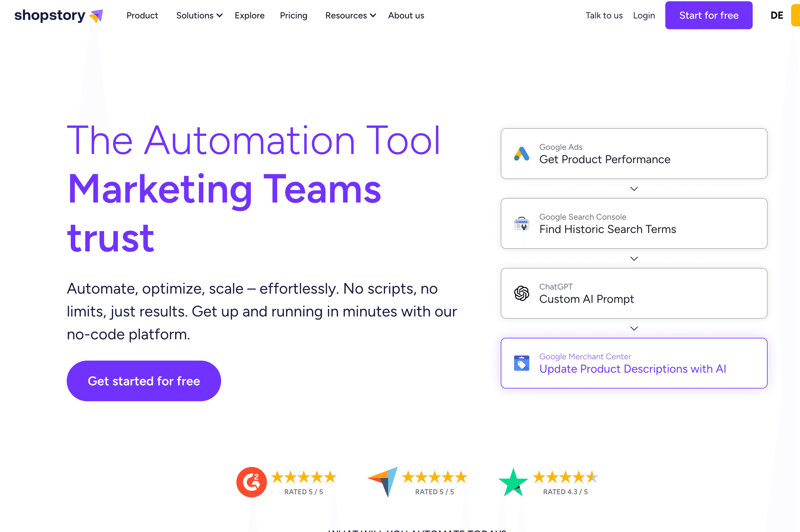Expand the Resources dropdown menu
This screenshot has height=532, width=800.
pyautogui.click(x=350, y=16)
